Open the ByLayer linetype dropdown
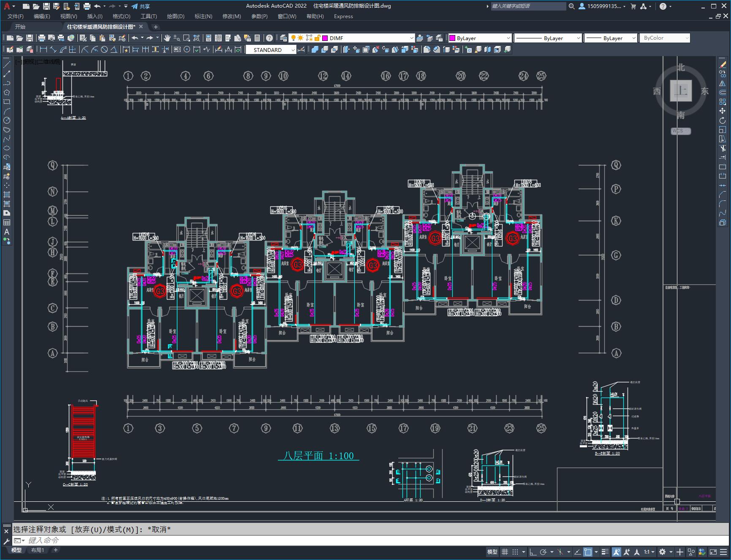The height and width of the screenshot is (560, 731). pyautogui.click(x=579, y=38)
